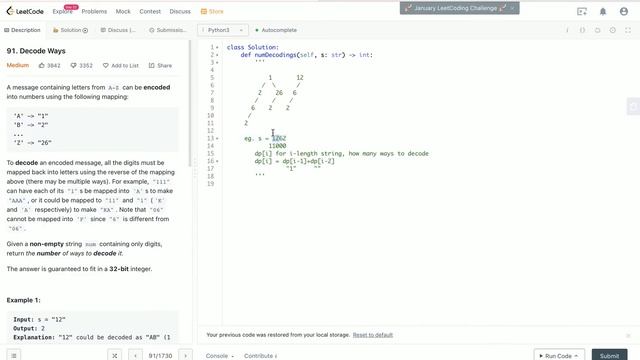Click the 'A' -> "1" mapping line
The width and height of the screenshot is (640, 360).
point(31,116)
